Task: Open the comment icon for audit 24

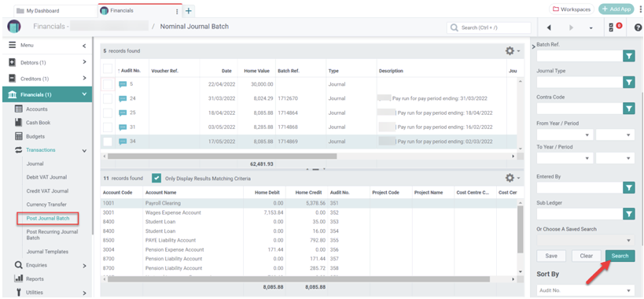Action: coord(123,98)
